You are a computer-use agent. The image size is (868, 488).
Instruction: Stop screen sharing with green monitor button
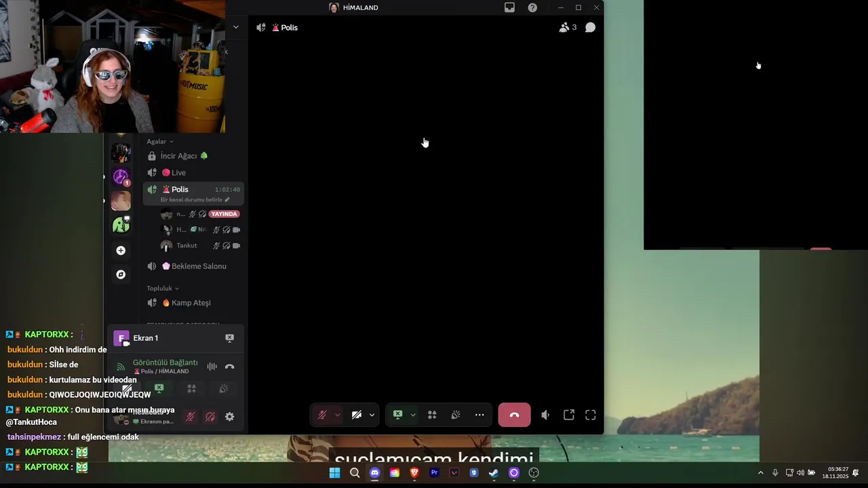click(x=398, y=415)
